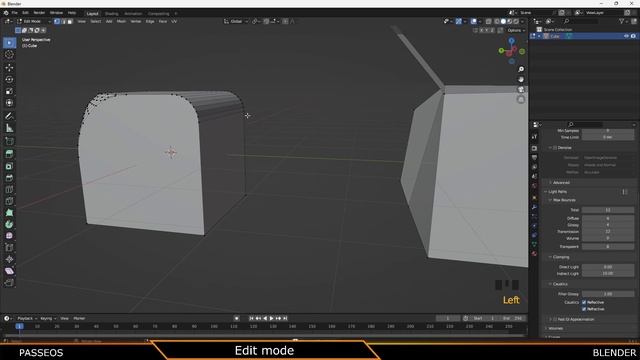
Task: Enable vertex select mode
Action: coord(57,21)
